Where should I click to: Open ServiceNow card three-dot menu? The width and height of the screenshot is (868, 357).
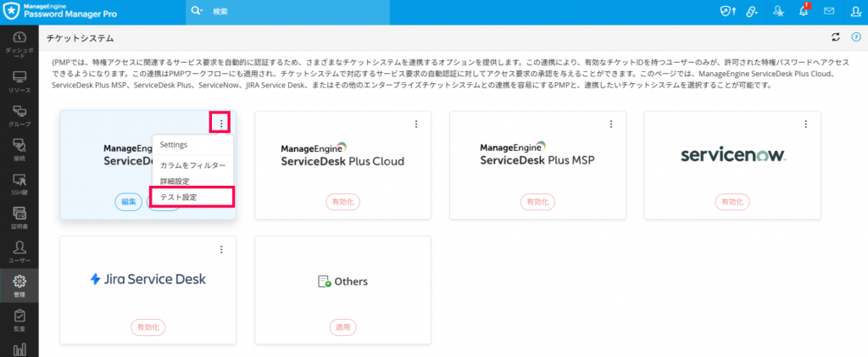point(806,124)
